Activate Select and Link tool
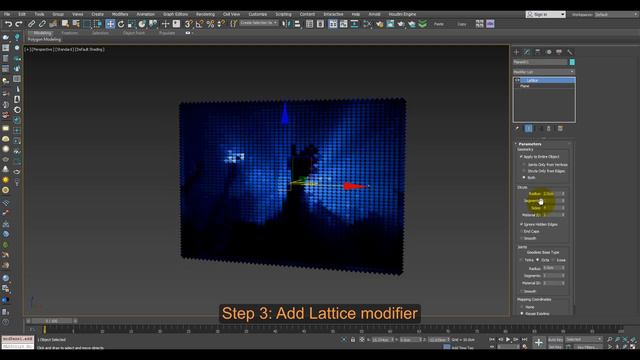640x360 pixels. pos(31,24)
